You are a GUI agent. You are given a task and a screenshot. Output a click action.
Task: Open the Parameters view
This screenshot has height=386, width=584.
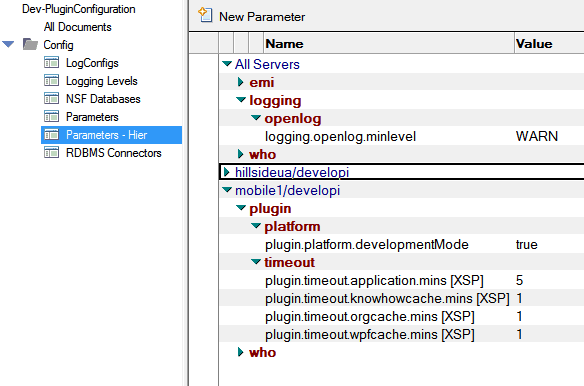click(x=92, y=117)
